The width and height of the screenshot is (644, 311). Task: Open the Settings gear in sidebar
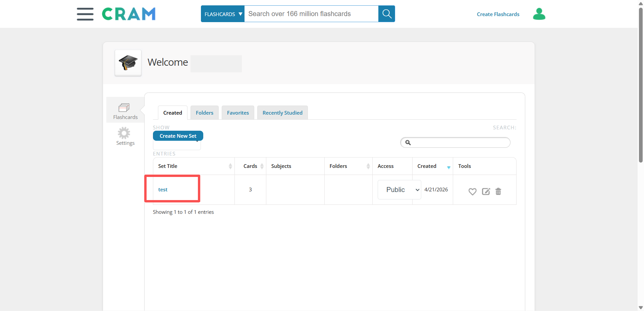[125, 136]
